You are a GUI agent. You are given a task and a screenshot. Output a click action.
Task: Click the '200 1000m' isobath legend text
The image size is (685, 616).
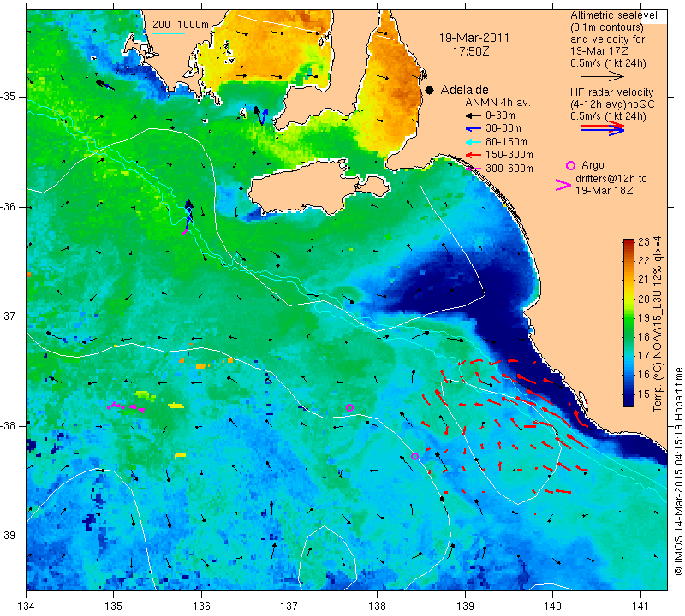tap(181, 25)
